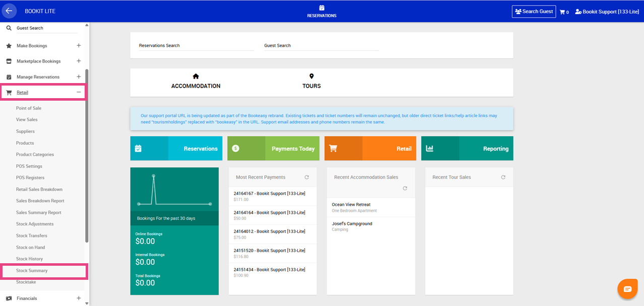This screenshot has width=644, height=306.
Task: Select Stock on Hand
Action: pyautogui.click(x=30, y=247)
